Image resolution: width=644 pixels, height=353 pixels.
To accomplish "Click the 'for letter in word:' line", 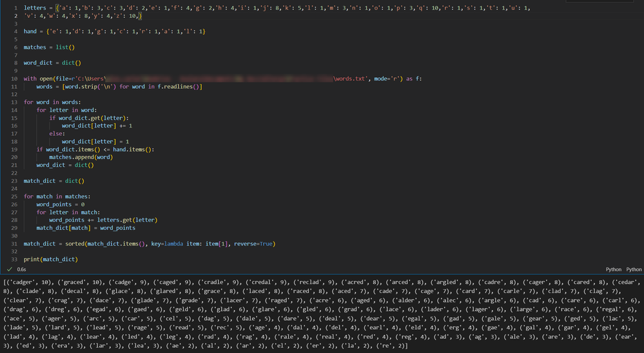I will pyautogui.click(x=66, y=110).
